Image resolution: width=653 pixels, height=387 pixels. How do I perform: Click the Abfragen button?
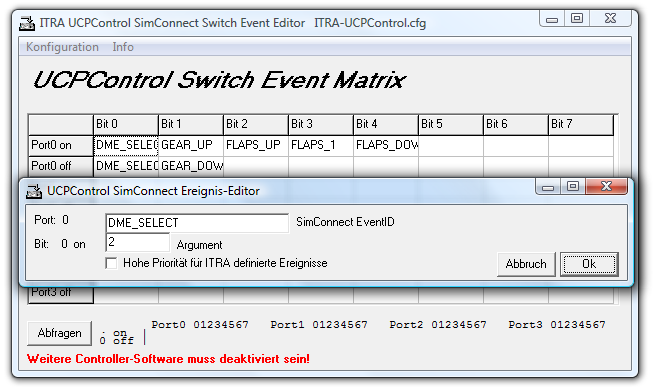[60, 333]
